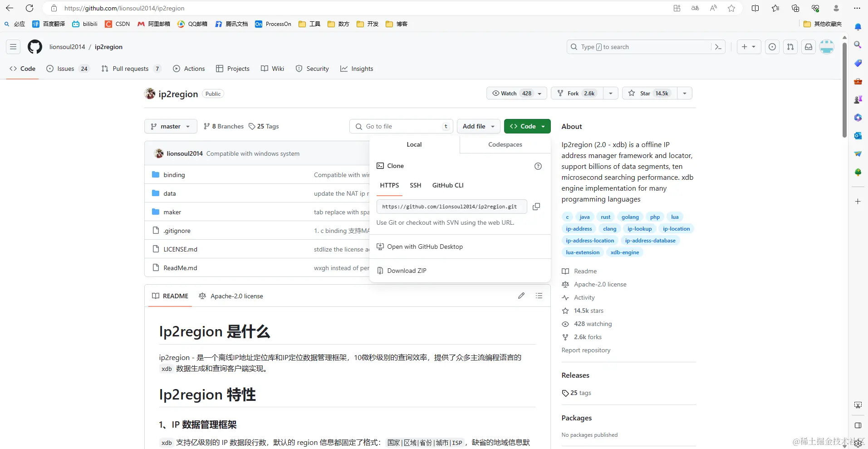Expand the star lists dropdown arrow
This screenshot has height=449, width=868.
point(685,93)
